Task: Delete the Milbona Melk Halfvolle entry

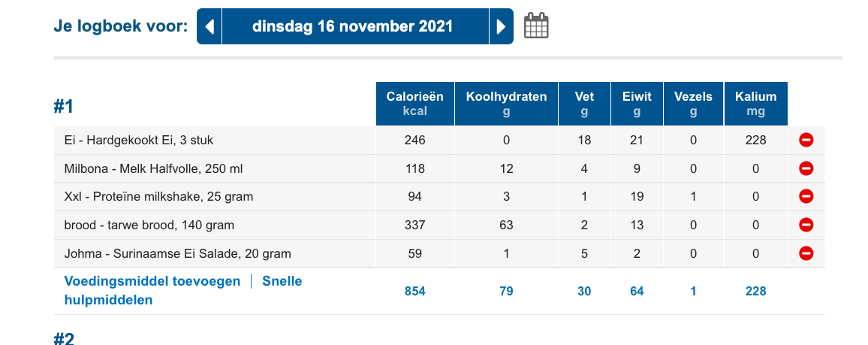Action: tap(806, 168)
